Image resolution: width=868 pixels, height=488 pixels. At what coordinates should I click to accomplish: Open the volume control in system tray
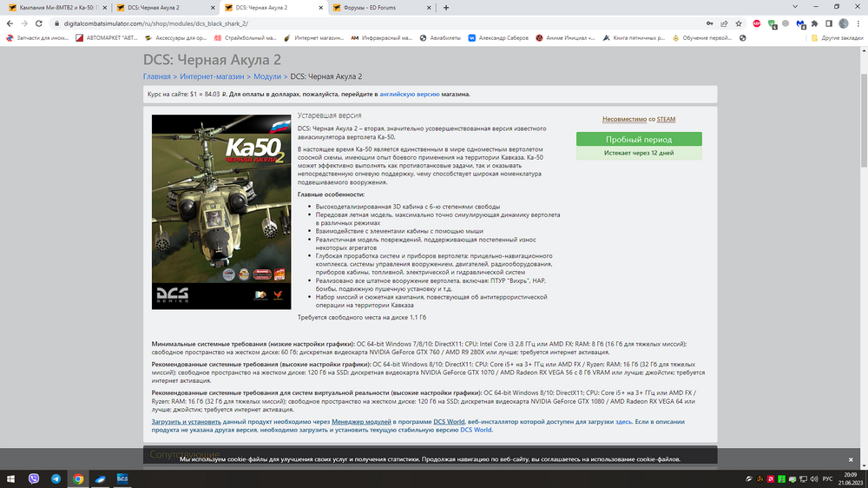pyautogui.click(x=814, y=479)
